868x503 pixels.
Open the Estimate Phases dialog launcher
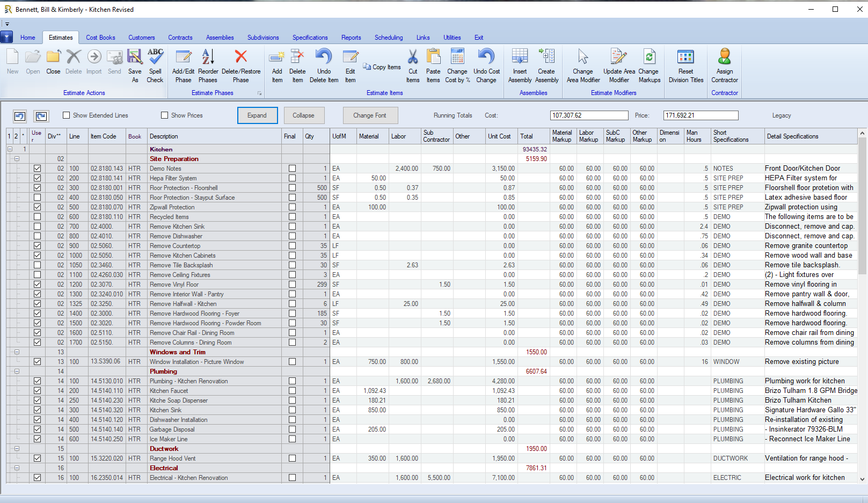(x=259, y=93)
